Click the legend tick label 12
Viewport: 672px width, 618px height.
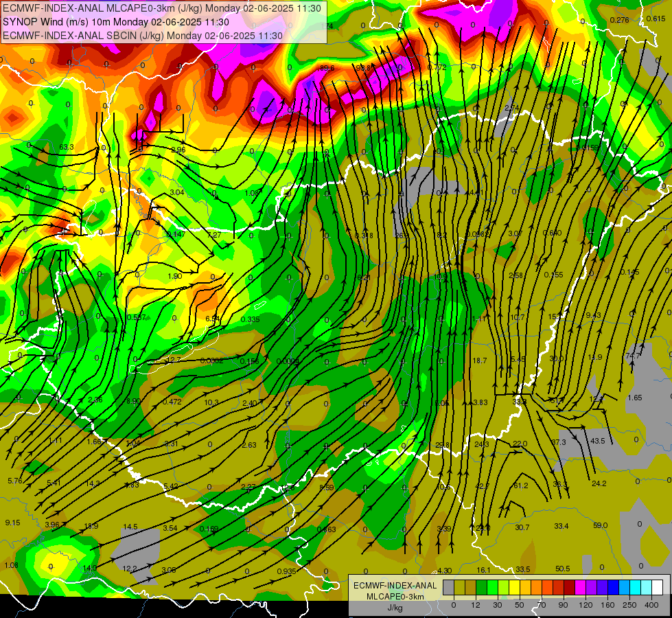pyautogui.click(x=475, y=605)
